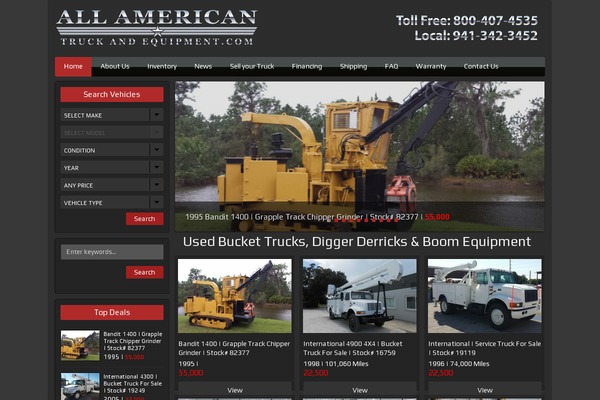Expand the Condition dropdown

(112, 150)
